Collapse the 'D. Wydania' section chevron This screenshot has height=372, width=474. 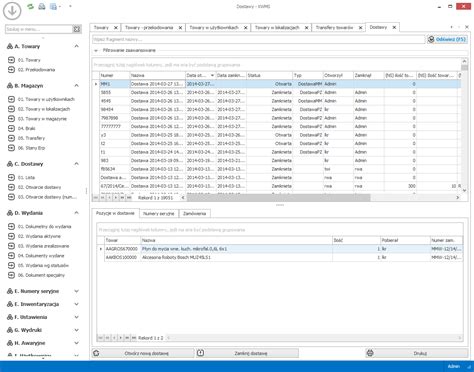pyautogui.click(x=77, y=213)
